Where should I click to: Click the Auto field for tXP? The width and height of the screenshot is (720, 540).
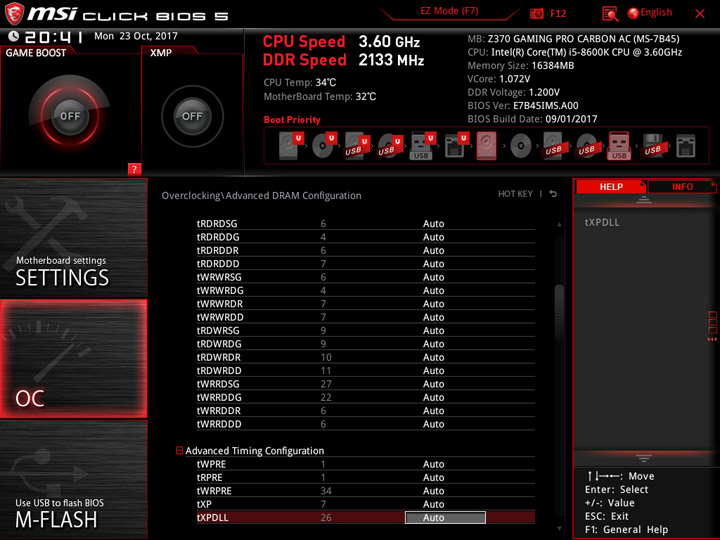433,504
